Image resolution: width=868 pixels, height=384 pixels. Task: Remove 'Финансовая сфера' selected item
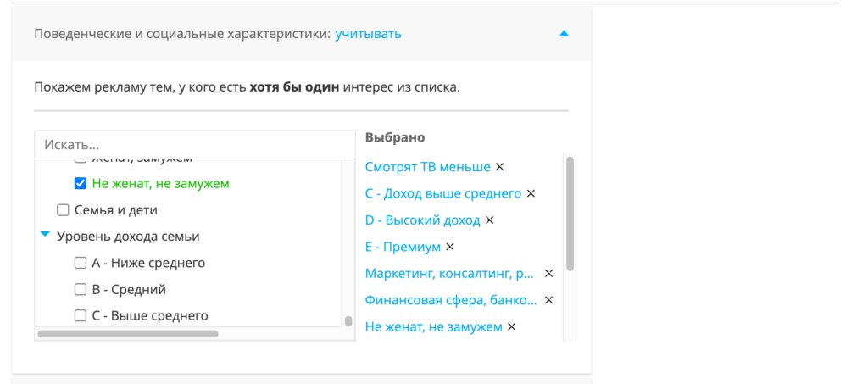click(x=548, y=300)
